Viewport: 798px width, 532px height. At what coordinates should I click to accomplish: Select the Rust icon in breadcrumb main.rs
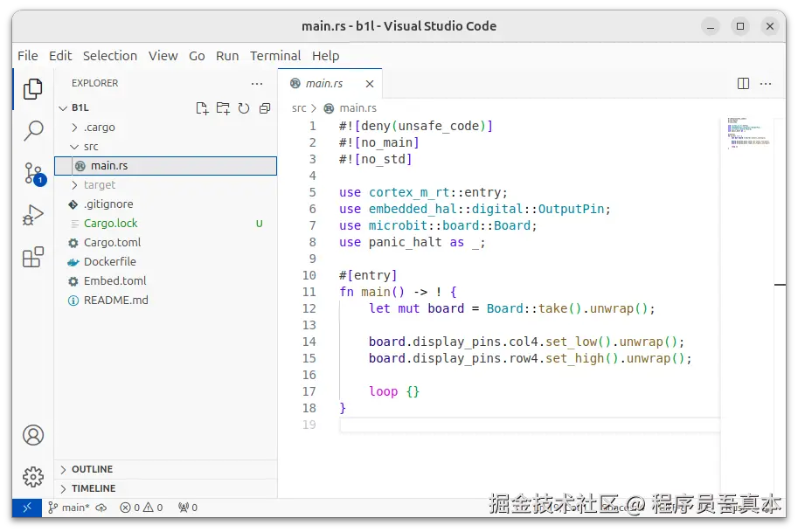[330, 107]
